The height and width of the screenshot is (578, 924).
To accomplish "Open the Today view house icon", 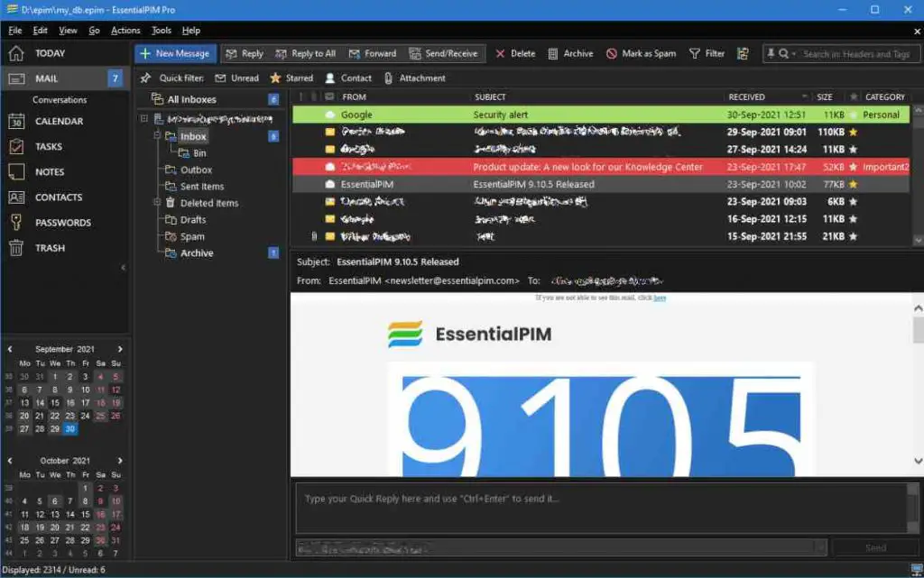I will (16, 53).
